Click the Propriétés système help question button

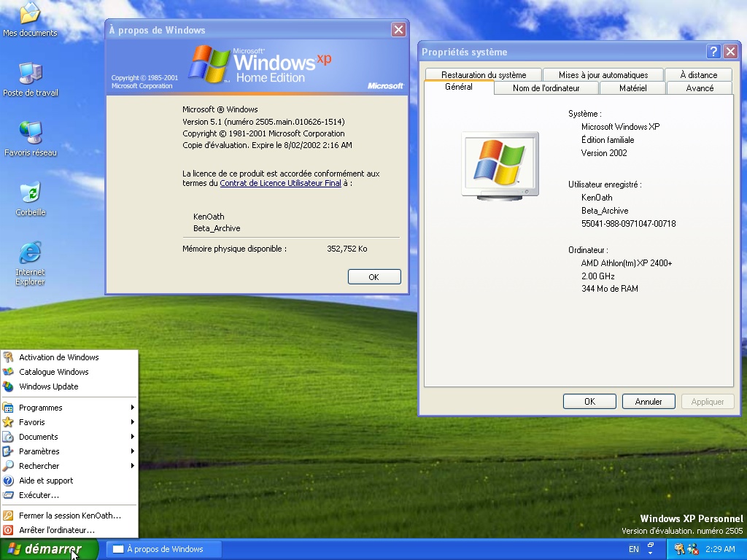[x=713, y=52]
